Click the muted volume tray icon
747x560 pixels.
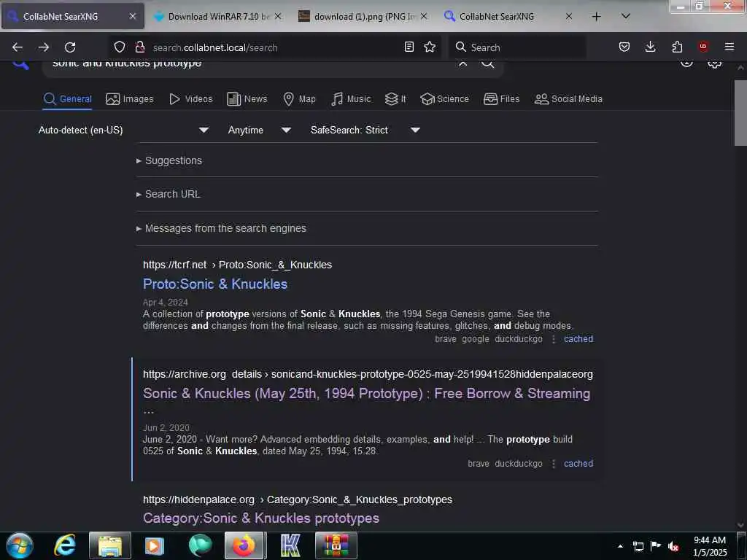[673, 547]
